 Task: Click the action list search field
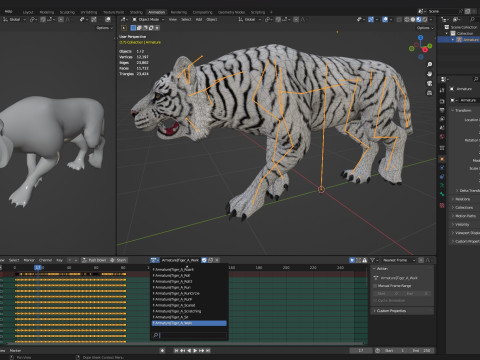pyautogui.click(x=189, y=335)
